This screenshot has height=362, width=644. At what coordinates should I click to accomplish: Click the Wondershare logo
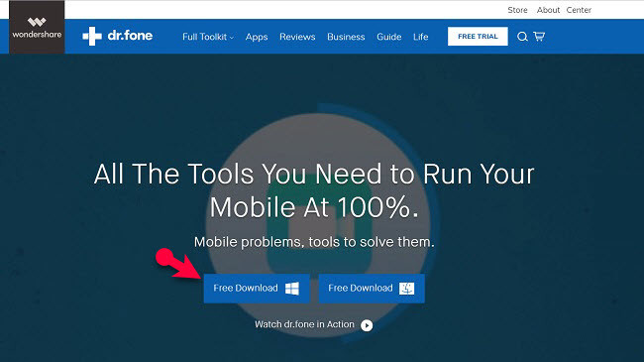point(37,27)
